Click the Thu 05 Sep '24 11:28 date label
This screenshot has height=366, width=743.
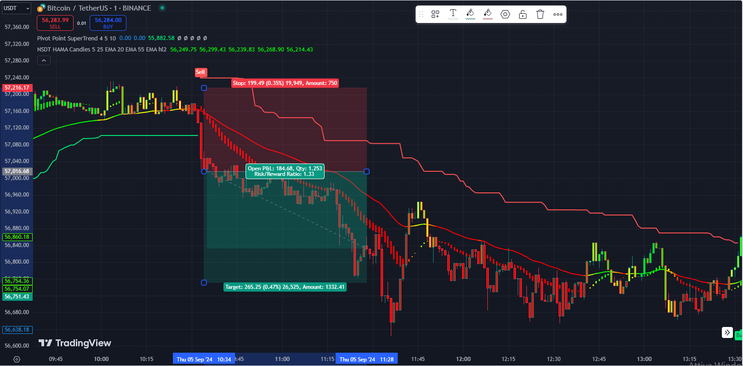(367, 359)
